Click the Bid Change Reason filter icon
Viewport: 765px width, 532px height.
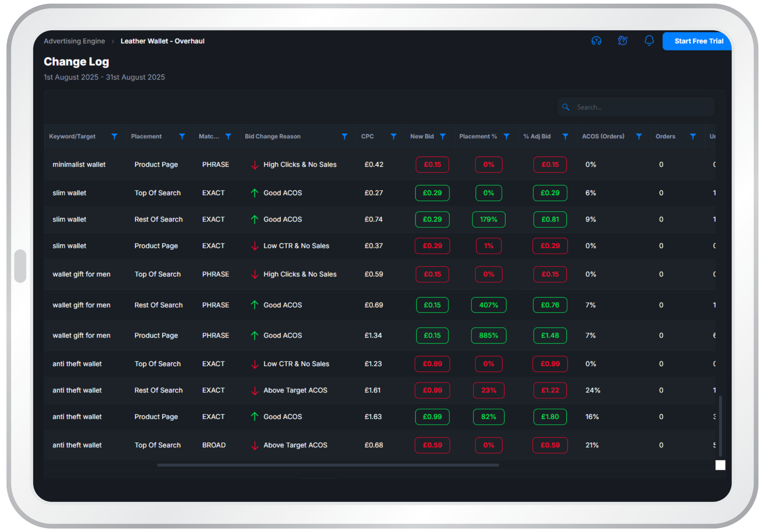pyautogui.click(x=344, y=136)
